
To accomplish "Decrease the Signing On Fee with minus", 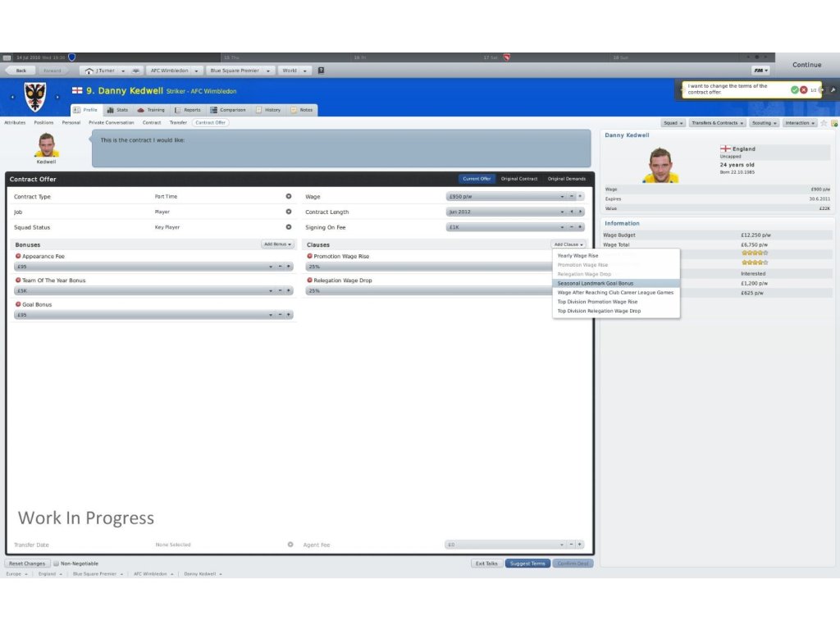I will coord(572,227).
